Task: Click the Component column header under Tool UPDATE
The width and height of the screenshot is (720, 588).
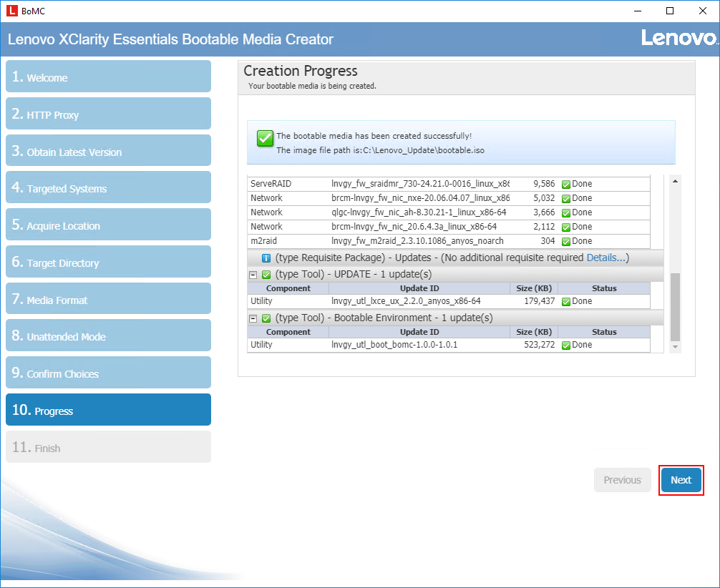Action: point(288,288)
